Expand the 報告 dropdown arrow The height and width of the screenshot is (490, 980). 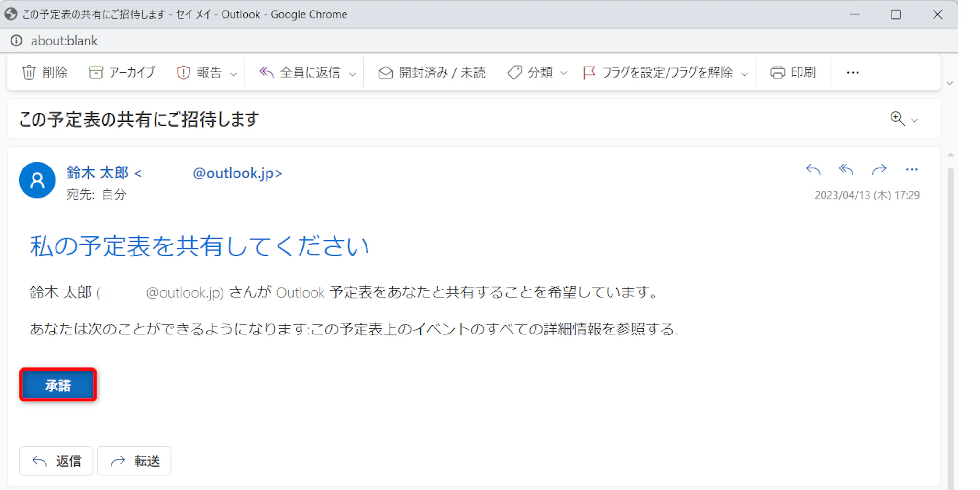coord(234,74)
